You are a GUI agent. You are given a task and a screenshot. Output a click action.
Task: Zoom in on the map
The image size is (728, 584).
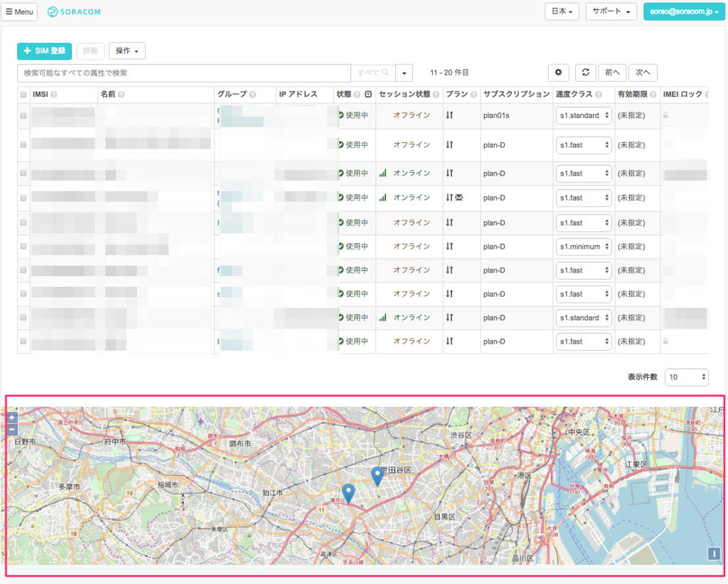[x=11, y=418]
